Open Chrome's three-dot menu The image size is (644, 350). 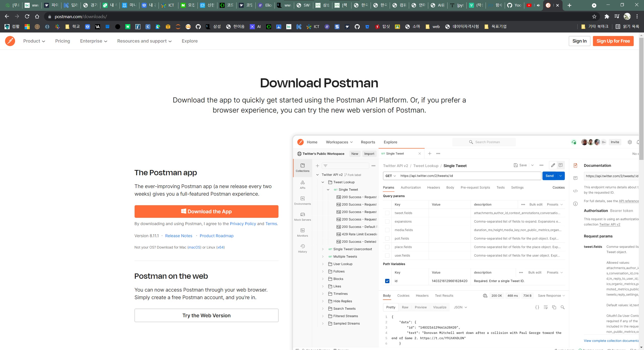tap(637, 17)
